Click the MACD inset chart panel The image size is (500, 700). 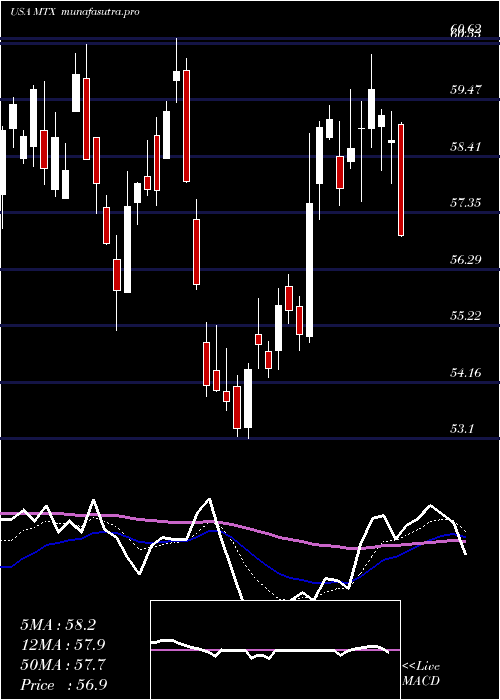[275, 650]
